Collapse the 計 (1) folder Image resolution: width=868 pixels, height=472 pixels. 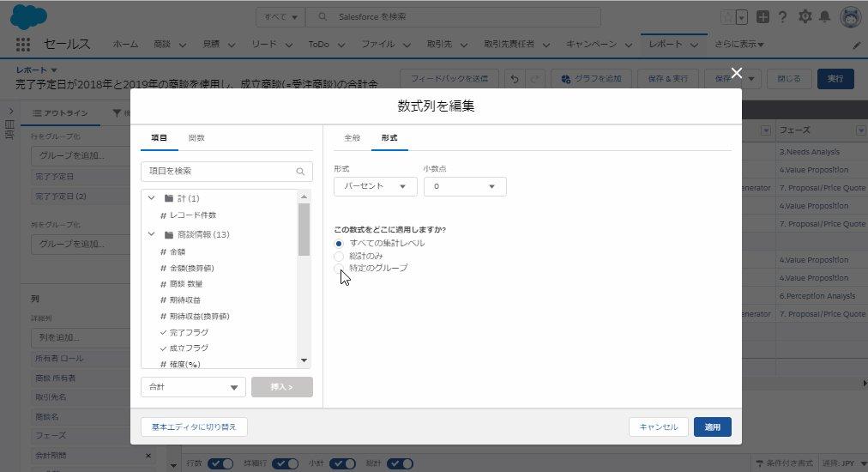151,197
